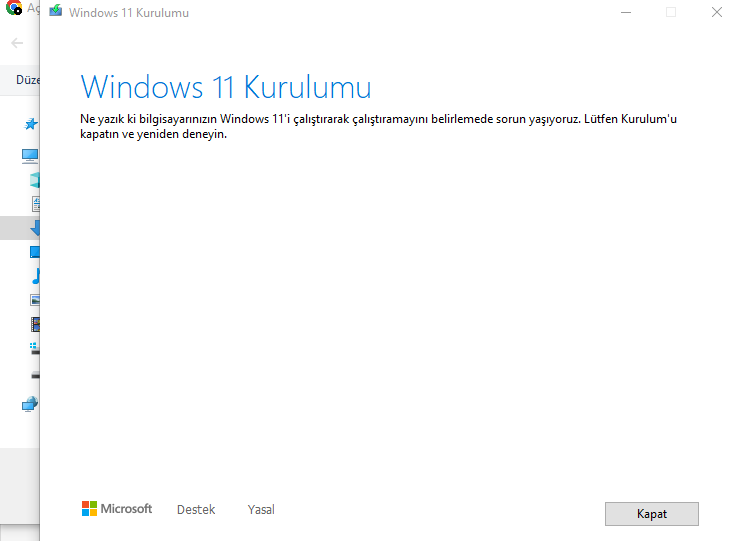Viewport: 737px width, 541px height.
Task: Select Downloads arrow icon in File Explorer
Action: [x=35, y=228]
